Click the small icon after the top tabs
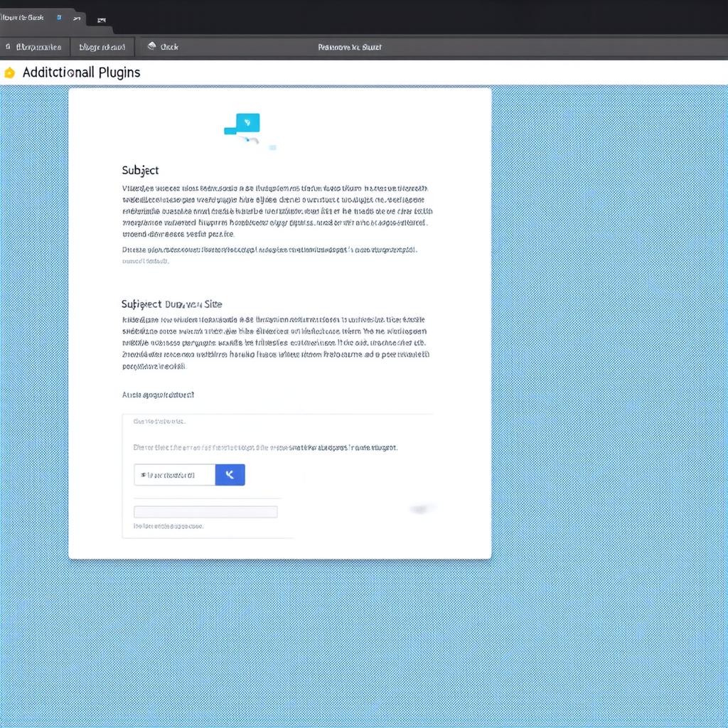The width and height of the screenshot is (728, 728). (101, 20)
